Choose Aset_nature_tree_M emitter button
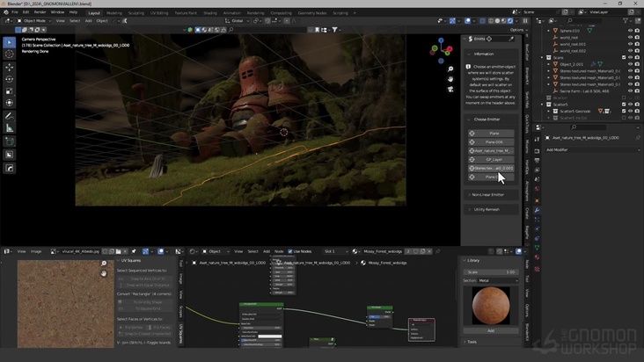 click(491, 151)
